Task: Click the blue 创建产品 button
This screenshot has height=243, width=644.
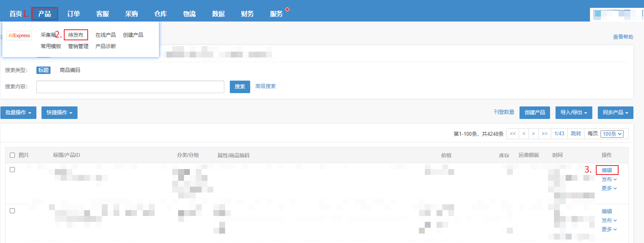Action: pos(535,113)
